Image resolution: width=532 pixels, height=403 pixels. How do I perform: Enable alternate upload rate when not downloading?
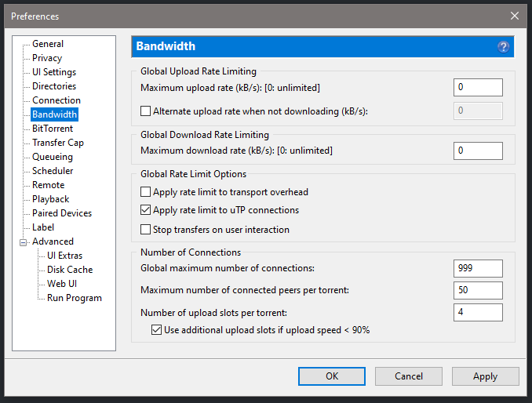tap(145, 111)
